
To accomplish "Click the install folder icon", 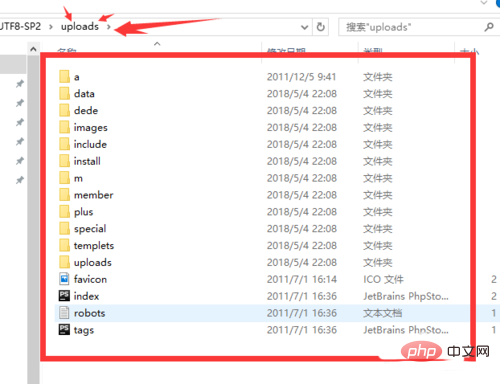I will (64, 161).
